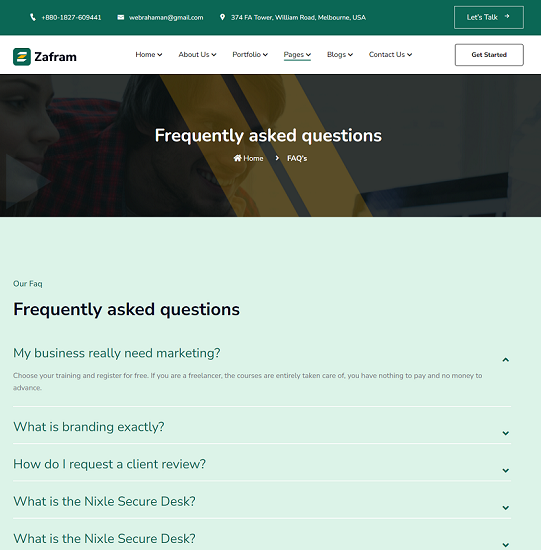Open the Contact Us menu
This screenshot has height=550, width=541.
coord(390,54)
